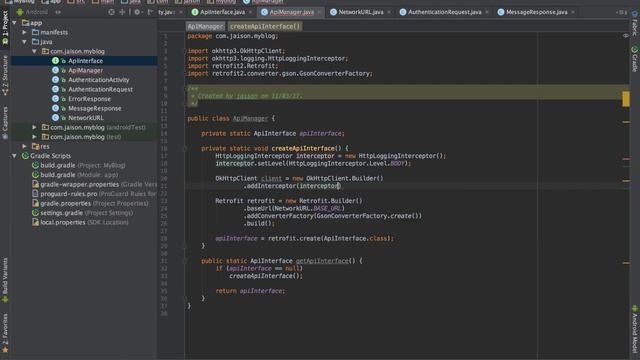Close the ApiManager.java tab
Screen dimensions: 640x360
(x=319, y=12)
